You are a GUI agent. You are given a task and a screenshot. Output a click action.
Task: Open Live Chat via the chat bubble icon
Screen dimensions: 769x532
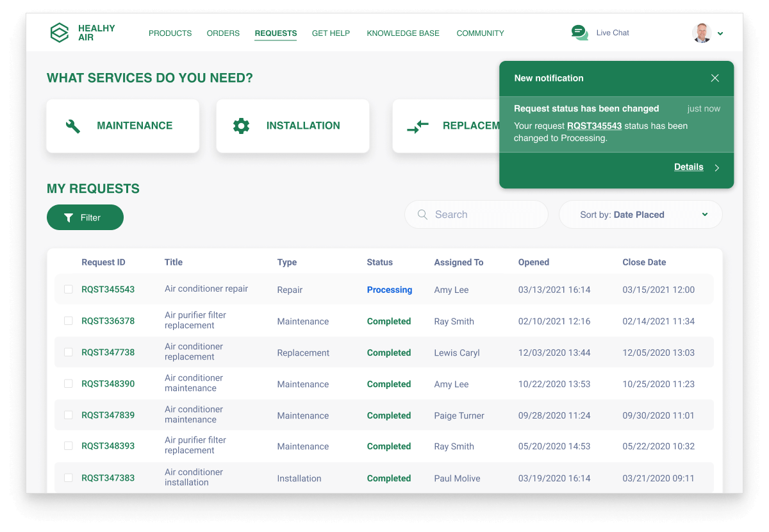(579, 33)
